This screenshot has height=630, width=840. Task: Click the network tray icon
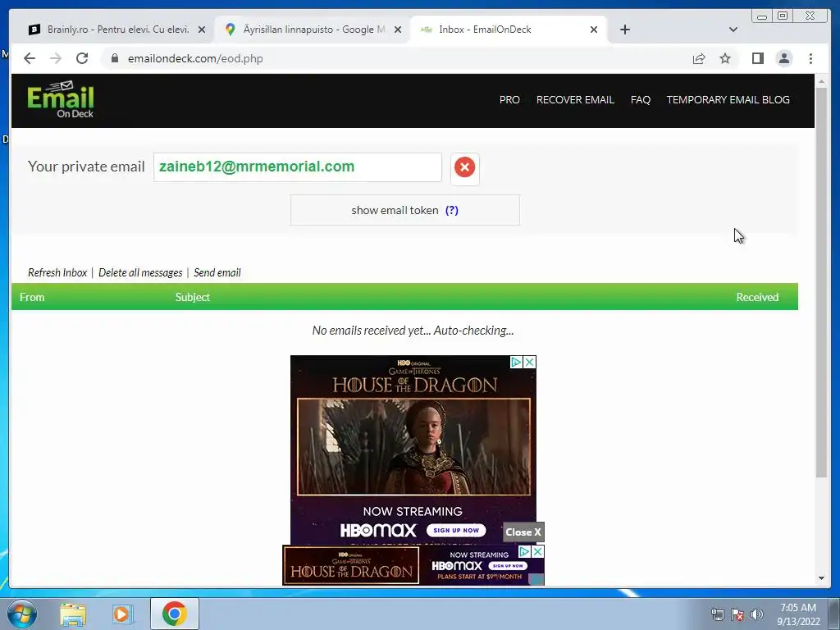(x=717, y=614)
